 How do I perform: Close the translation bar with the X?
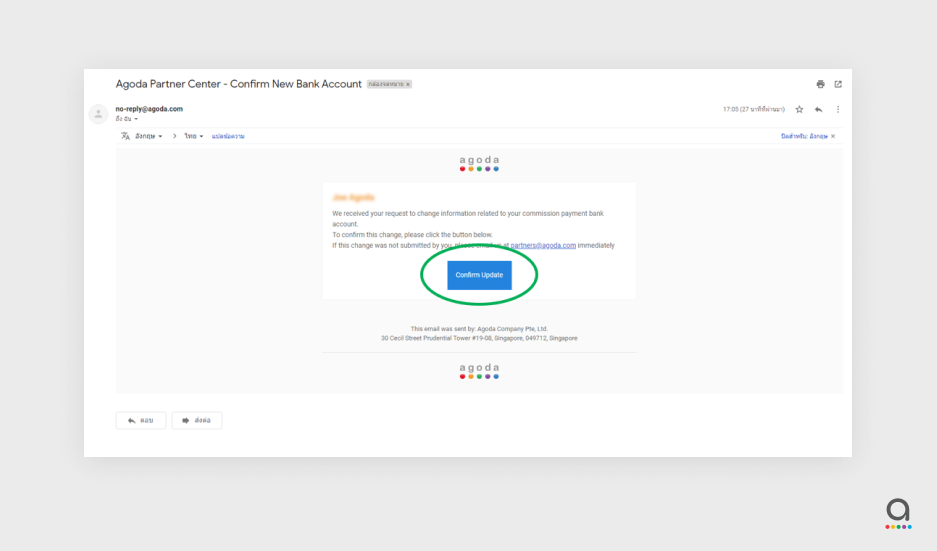point(833,136)
